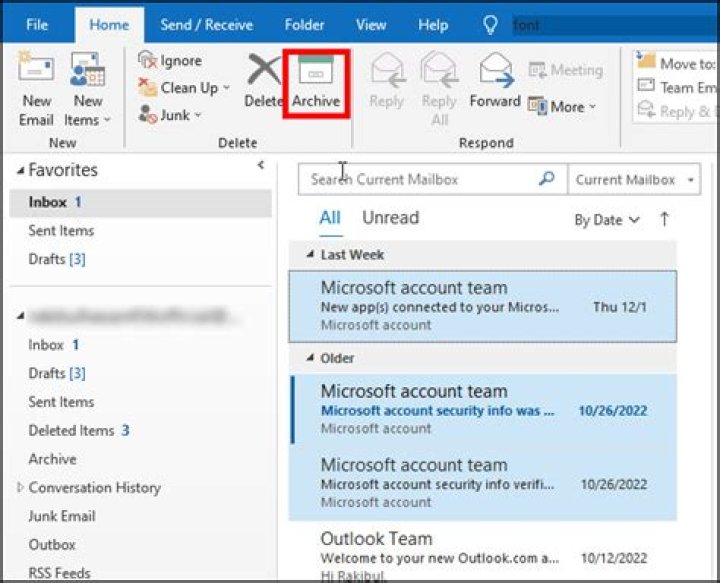Choose the Move to quick step

coord(676,63)
